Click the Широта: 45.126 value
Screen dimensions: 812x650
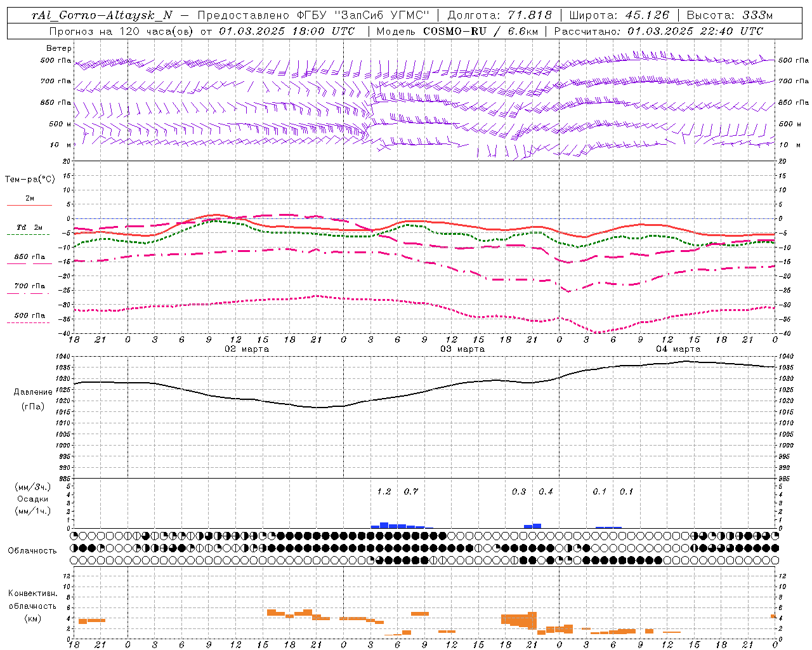coord(619,15)
